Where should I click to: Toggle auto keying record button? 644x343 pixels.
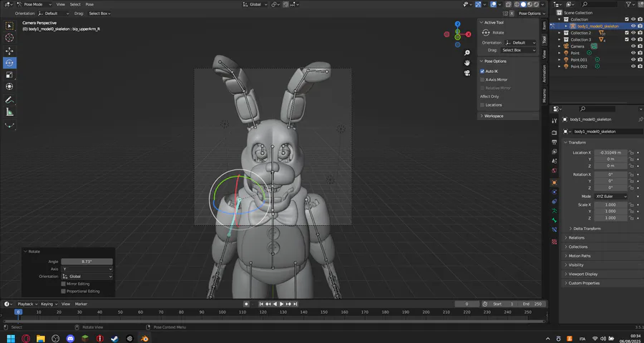click(x=246, y=304)
